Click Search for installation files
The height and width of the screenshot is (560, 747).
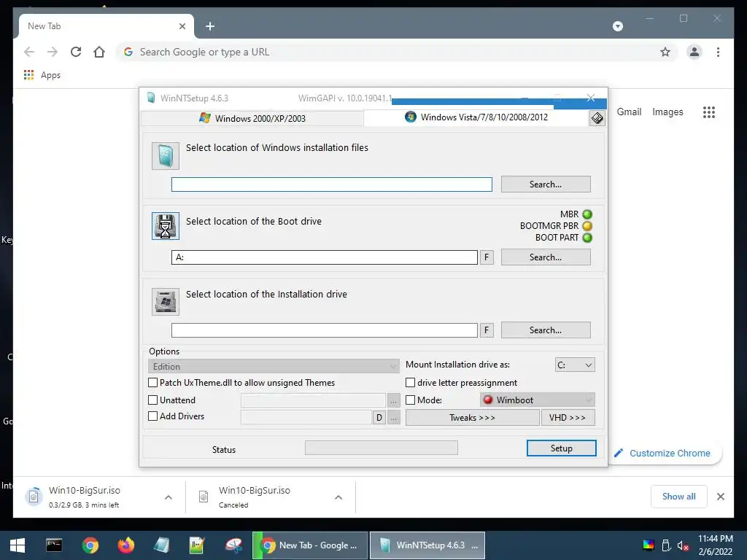pos(546,184)
